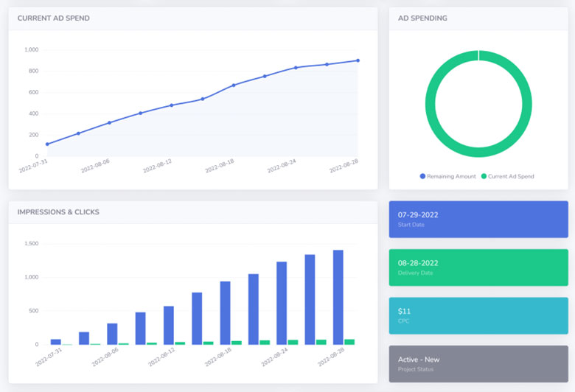Click the shortest blue bar at 2022-07-31
Image resolution: width=575 pixels, height=392 pixels.
pos(56,341)
